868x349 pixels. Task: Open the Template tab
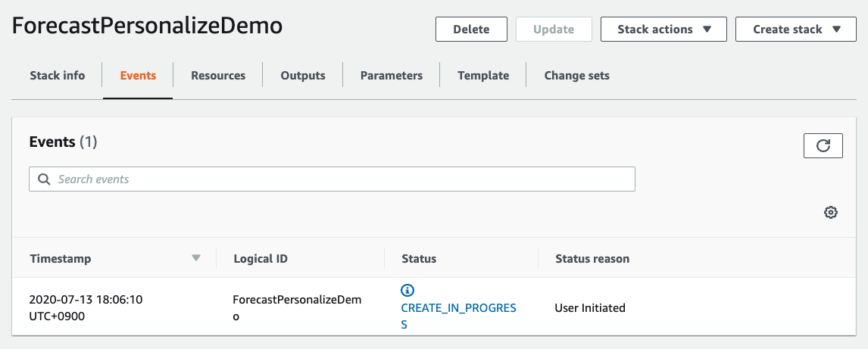[483, 75]
